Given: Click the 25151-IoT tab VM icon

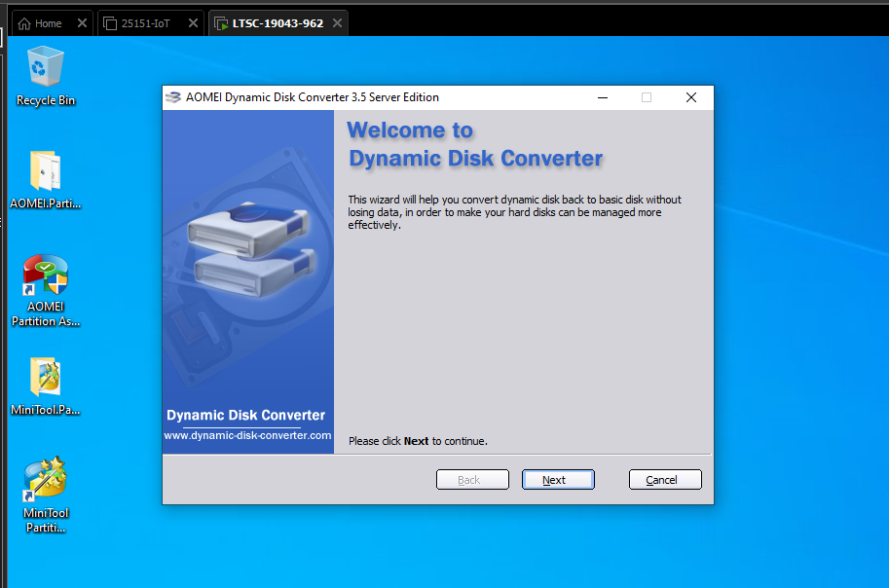Looking at the screenshot, I should coord(110,23).
